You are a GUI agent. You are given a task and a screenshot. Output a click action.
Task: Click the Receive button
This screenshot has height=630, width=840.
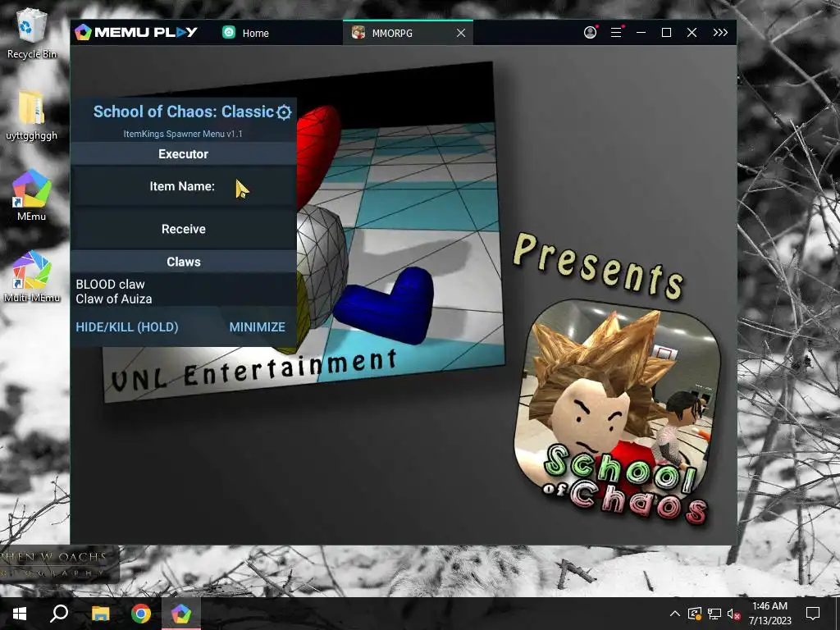coord(183,229)
